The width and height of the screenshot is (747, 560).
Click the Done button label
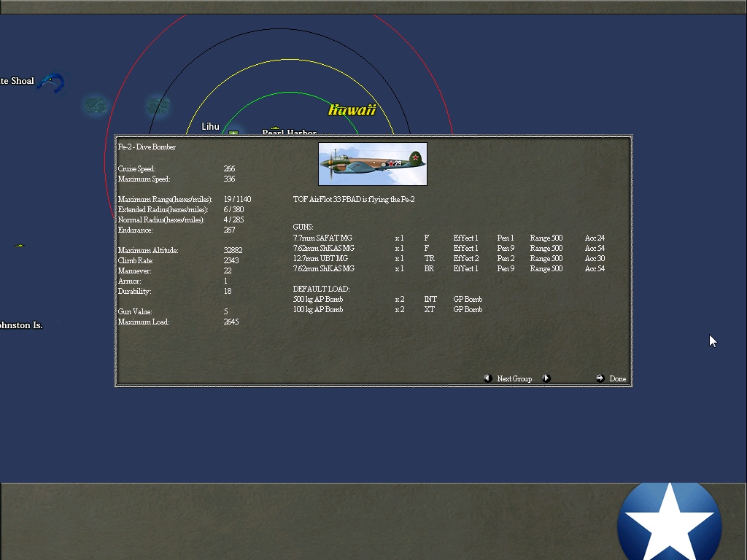617,378
